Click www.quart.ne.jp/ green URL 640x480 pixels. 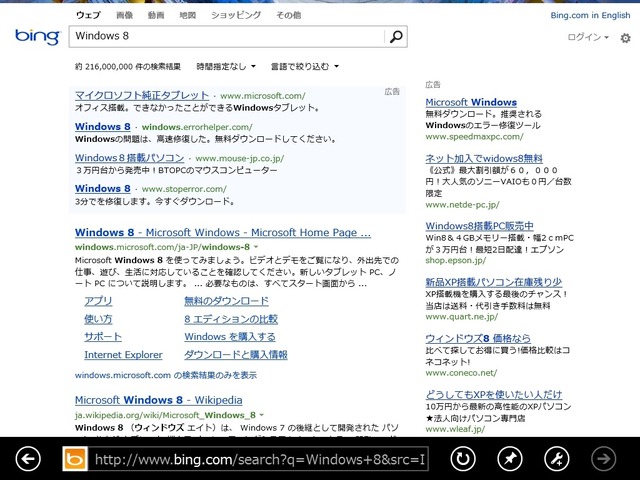(462, 317)
